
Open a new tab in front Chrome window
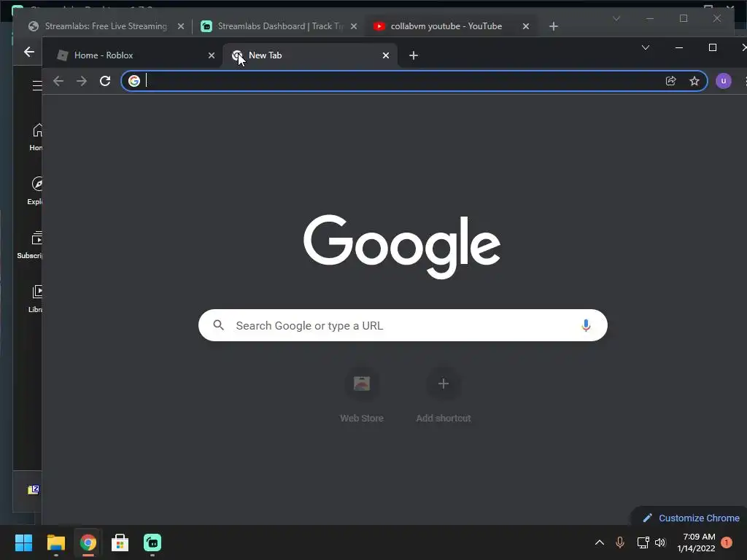pyautogui.click(x=414, y=55)
